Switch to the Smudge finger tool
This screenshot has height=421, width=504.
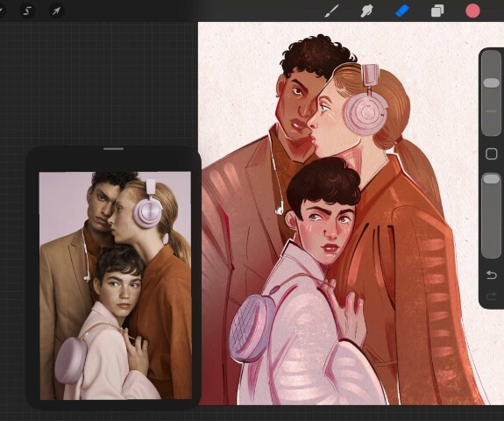point(366,11)
